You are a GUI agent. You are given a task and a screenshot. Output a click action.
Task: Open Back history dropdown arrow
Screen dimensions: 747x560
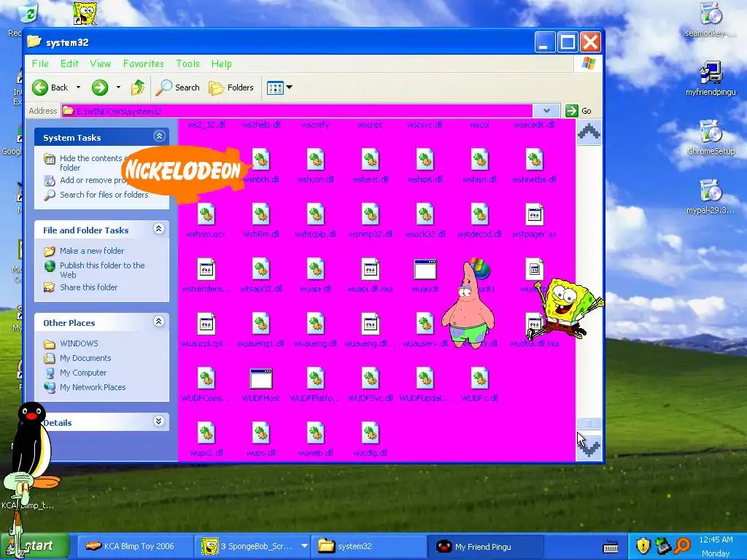pos(78,87)
